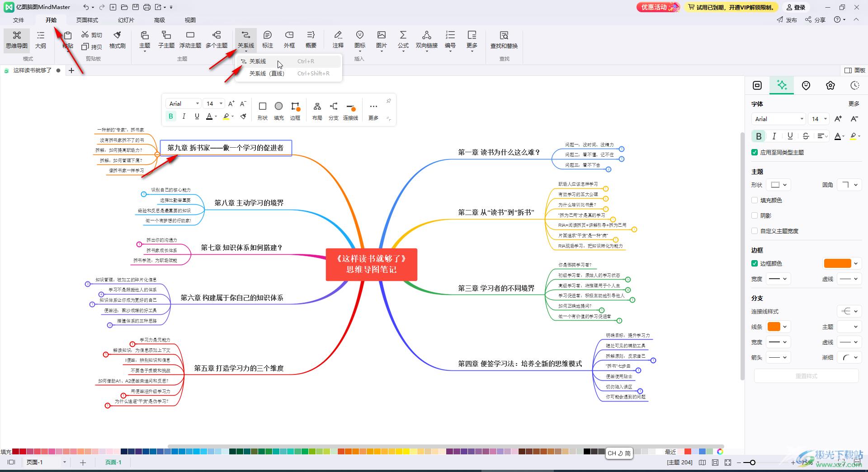Screen dimensions: 868x472
Task: Toggle Italic in the side panel
Action: (774, 136)
